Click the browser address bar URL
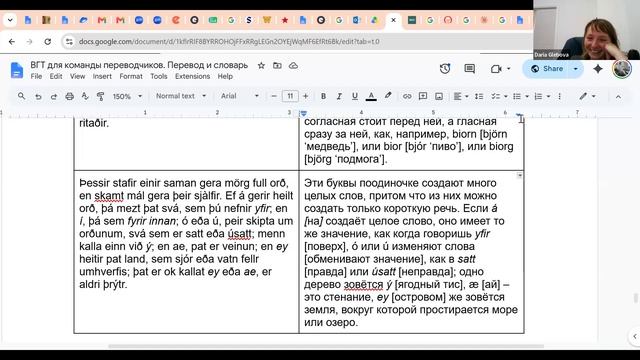This screenshot has height=360, width=640. click(x=229, y=42)
